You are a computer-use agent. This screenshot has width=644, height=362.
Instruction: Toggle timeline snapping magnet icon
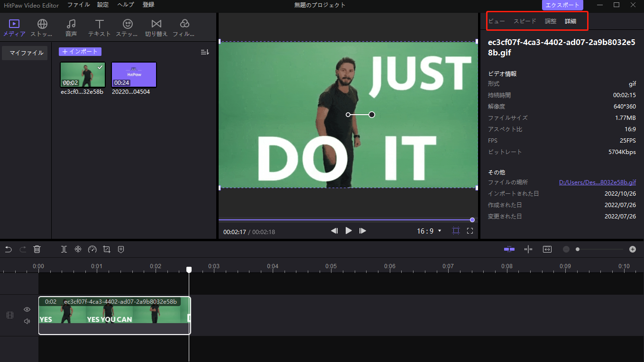[509, 249]
